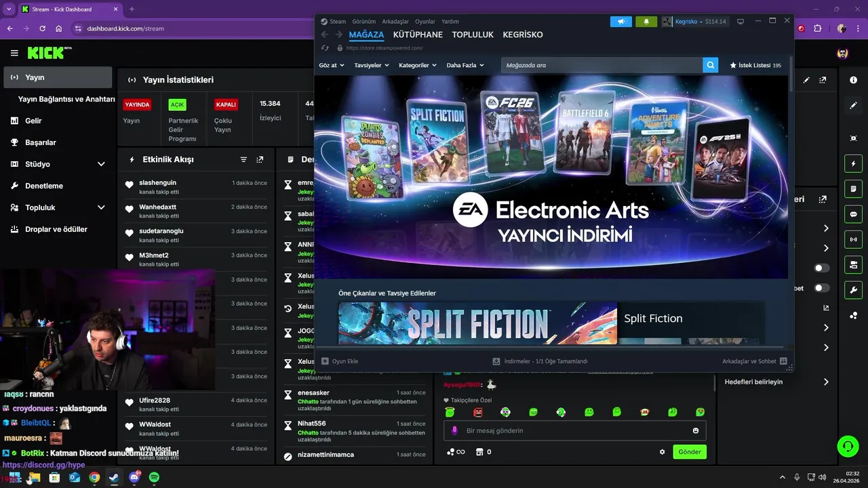Open Steam notifications bell
Screen dimensions: 868x488
tap(646, 22)
